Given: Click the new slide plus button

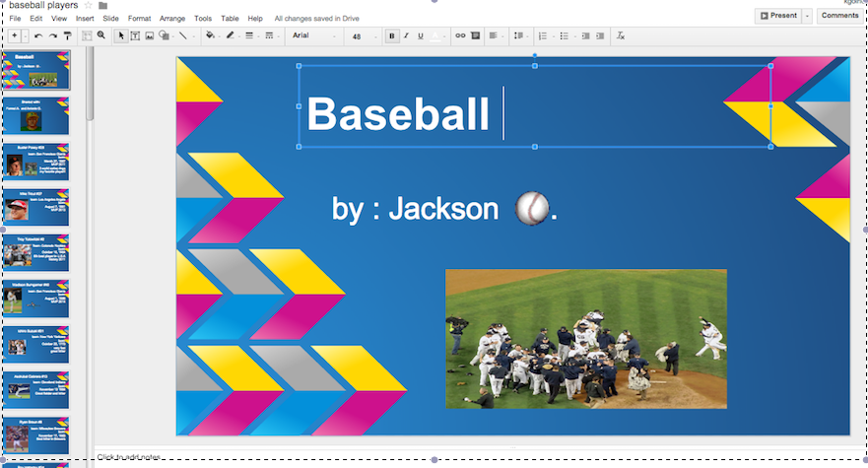Looking at the screenshot, I should click(15, 36).
